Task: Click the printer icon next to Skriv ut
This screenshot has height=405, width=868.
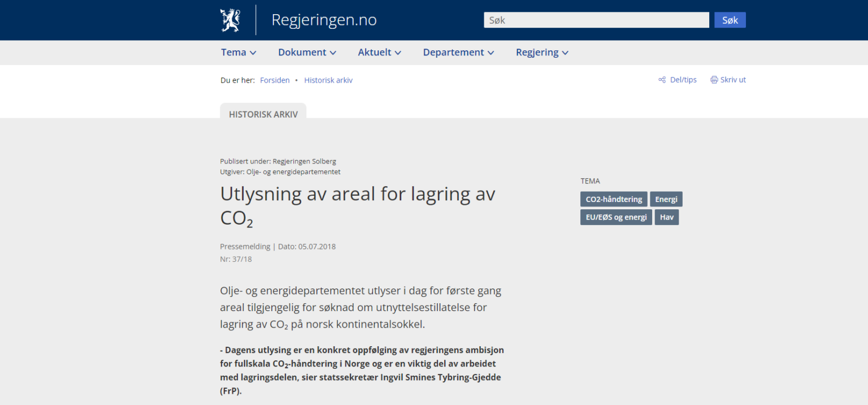Action: click(713, 80)
